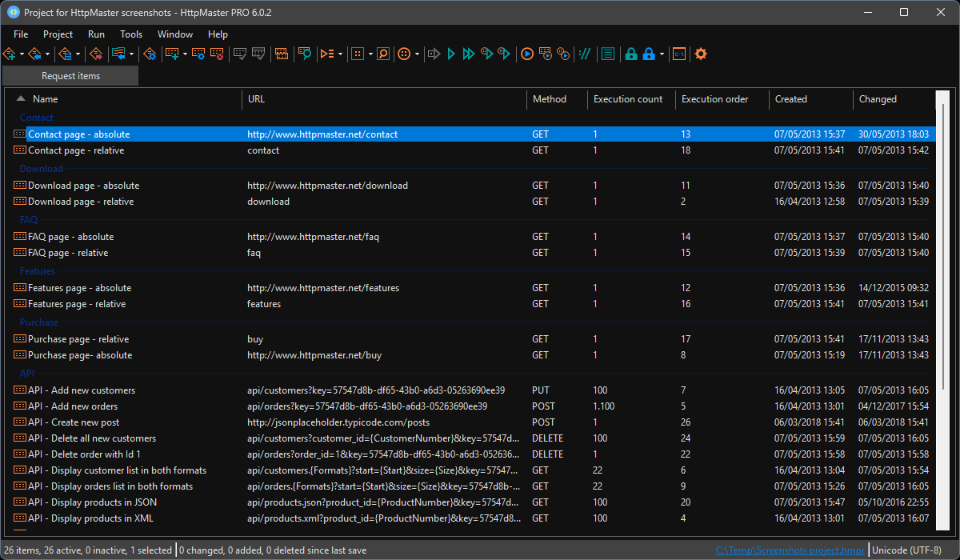Screen dimensions: 960x560
Task: Click the find request item magnifier icon
Action: (x=305, y=54)
